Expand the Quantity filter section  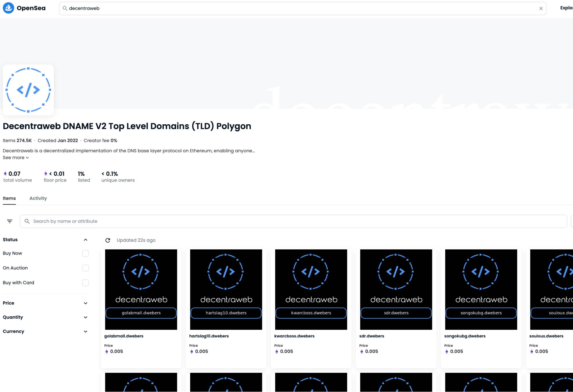point(85,318)
